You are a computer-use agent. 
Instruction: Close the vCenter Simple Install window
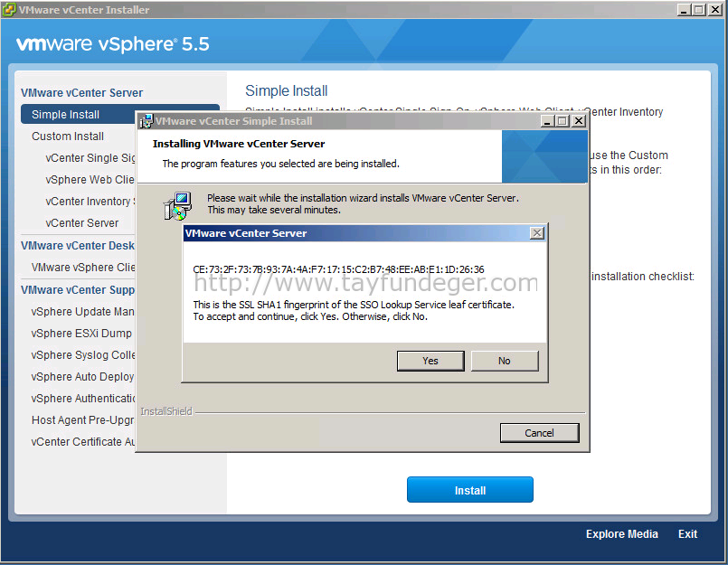[x=579, y=121]
